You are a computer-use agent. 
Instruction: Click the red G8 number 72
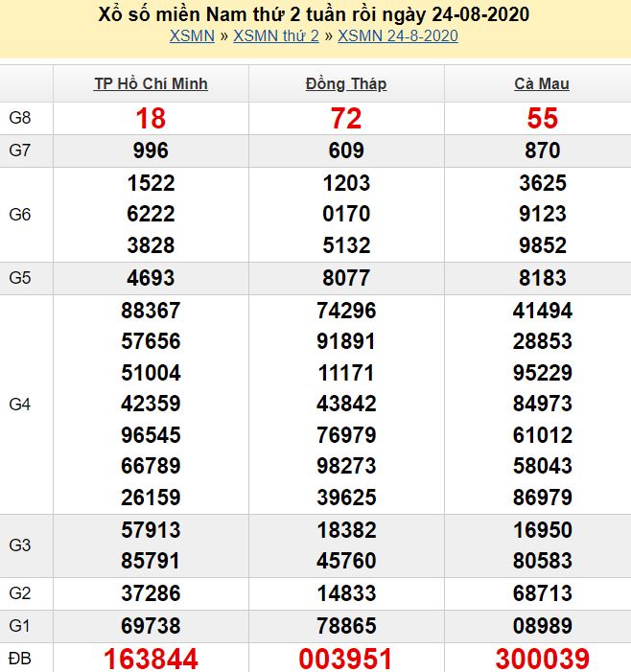pyautogui.click(x=345, y=119)
